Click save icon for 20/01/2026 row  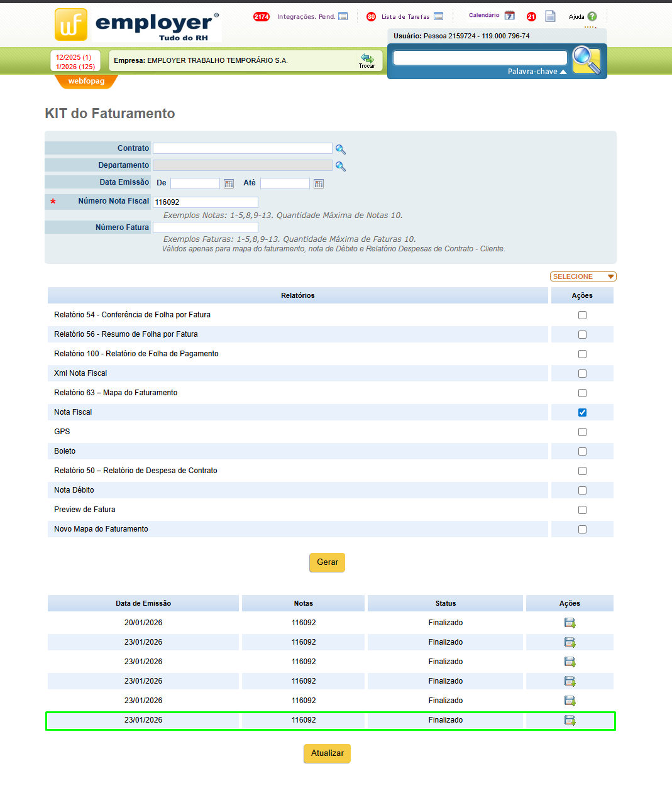pyautogui.click(x=570, y=623)
